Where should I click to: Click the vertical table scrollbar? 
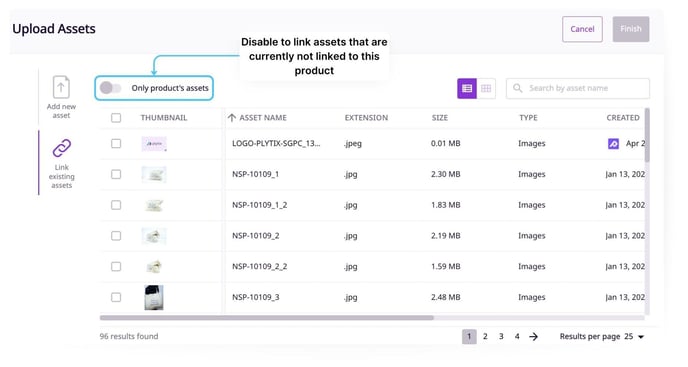[647, 135]
